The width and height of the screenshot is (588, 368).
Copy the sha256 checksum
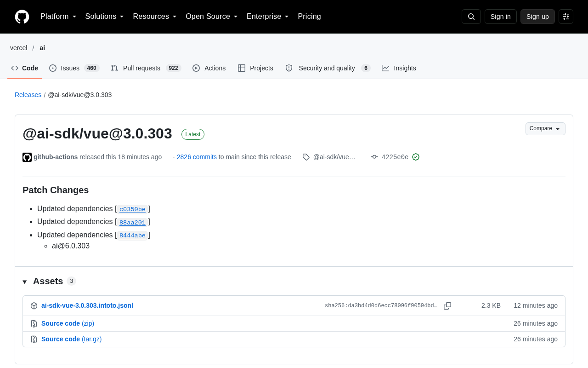447,306
